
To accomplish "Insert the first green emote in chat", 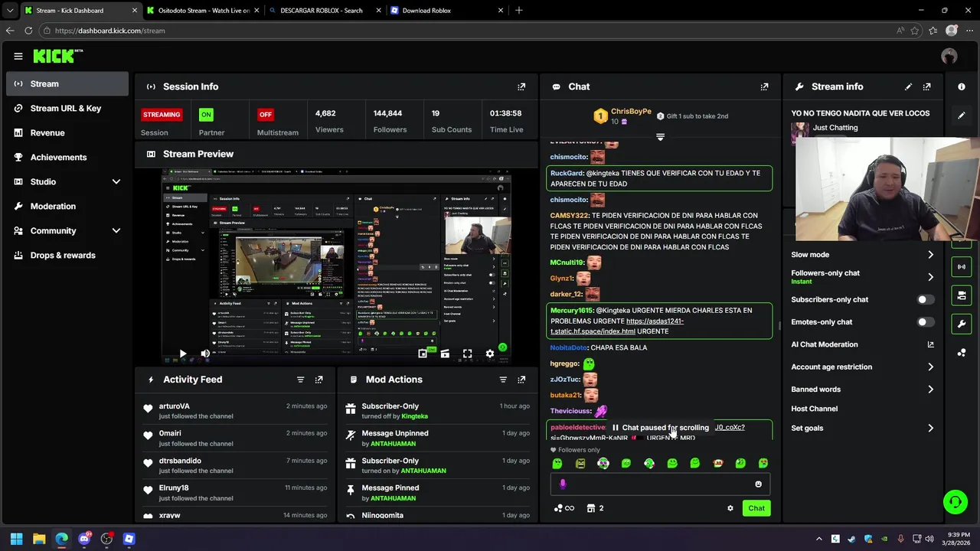I will coord(557,463).
